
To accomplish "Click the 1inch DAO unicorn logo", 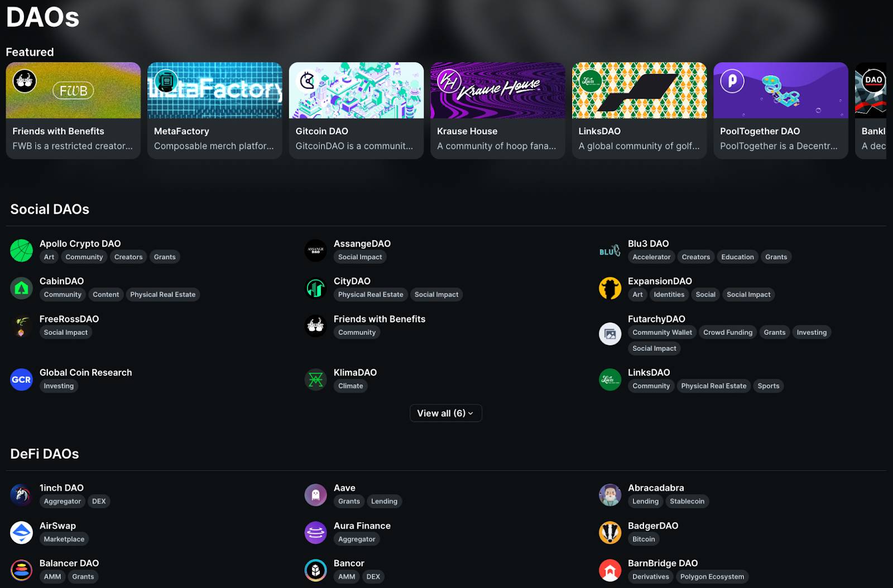I will (x=21, y=495).
